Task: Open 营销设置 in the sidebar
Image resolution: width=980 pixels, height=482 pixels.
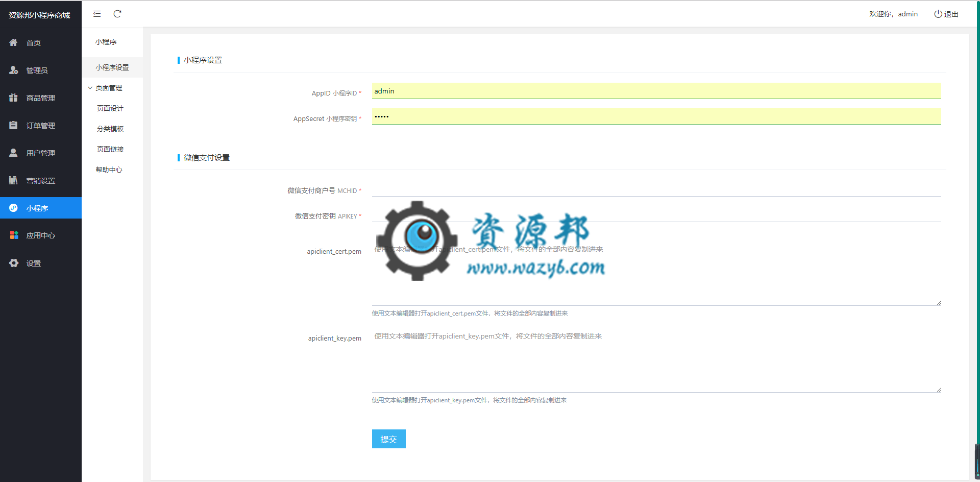Action: 41,181
